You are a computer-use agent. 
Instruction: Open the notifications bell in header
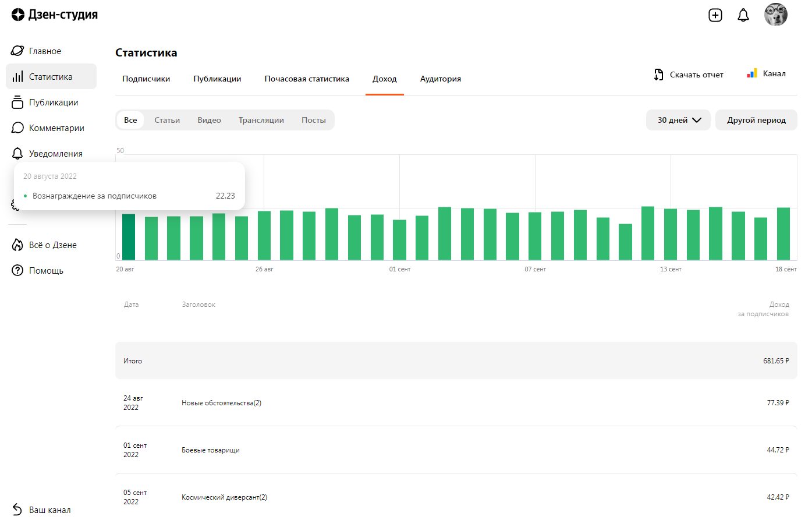[x=743, y=15]
